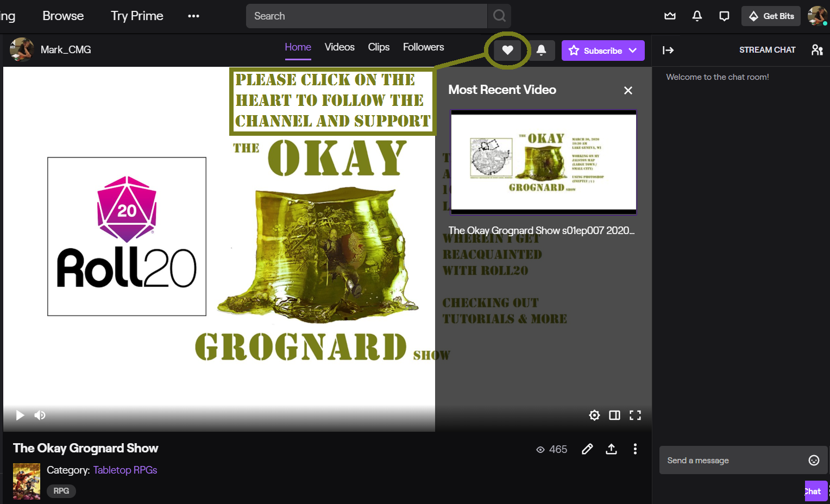This screenshot has height=504, width=830.
Task: Click Mark_CMG channel name
Action: click(66, 50)
